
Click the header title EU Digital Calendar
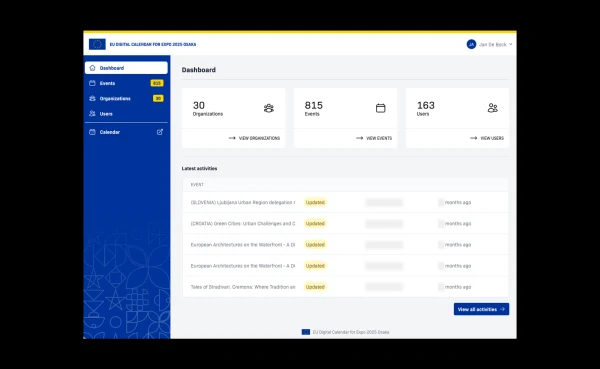(153, 44)
